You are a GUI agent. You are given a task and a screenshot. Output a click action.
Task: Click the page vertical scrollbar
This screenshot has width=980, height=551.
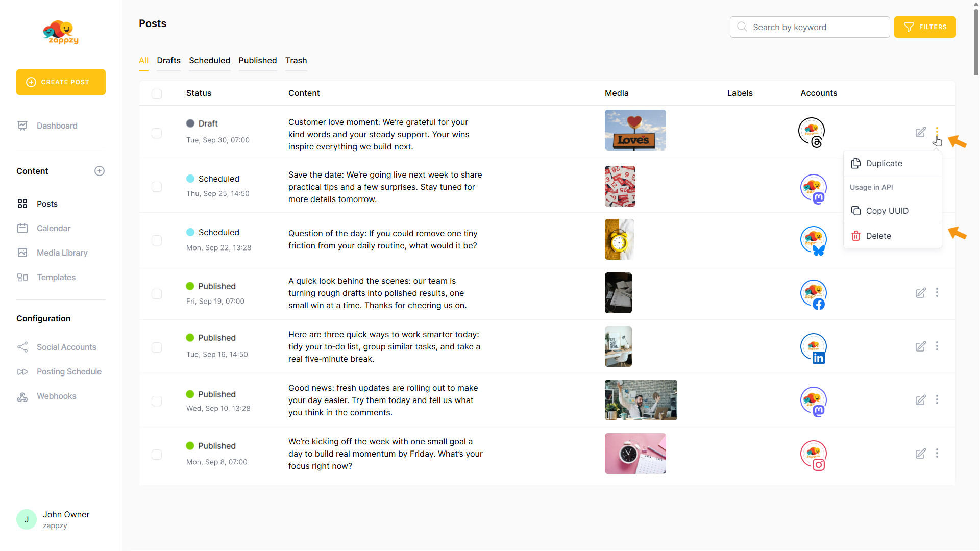[976, 41]
